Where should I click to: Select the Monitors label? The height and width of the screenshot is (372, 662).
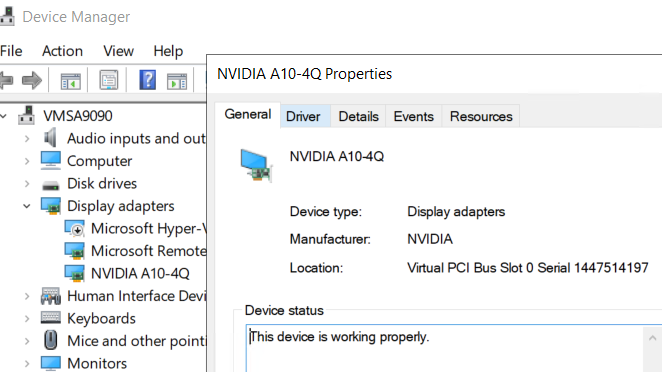click(97, 363)
